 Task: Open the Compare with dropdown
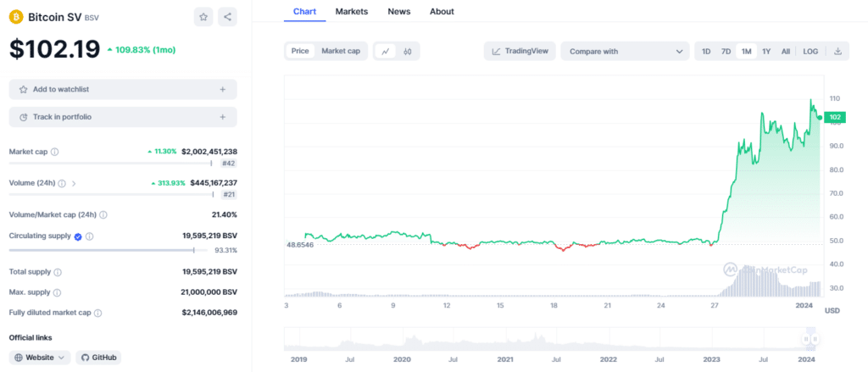pyautogui.click(x=626, y=52)
